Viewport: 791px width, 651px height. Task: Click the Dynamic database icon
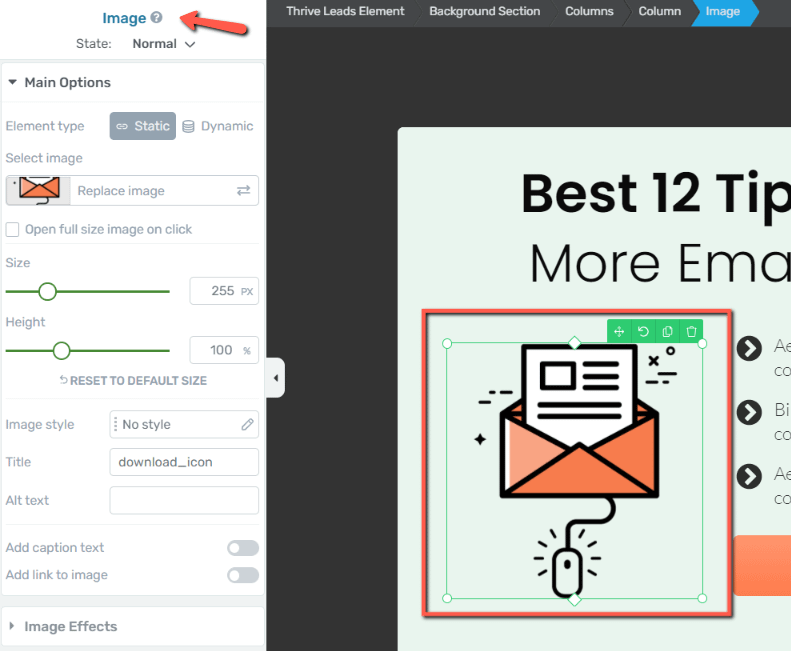(x=188, y=126)
